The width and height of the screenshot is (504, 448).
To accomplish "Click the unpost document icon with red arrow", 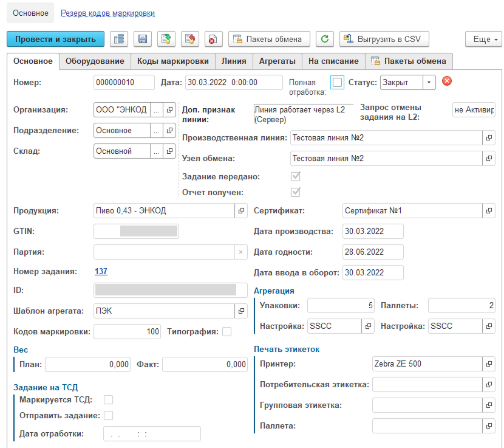I will tap(190, 40).
